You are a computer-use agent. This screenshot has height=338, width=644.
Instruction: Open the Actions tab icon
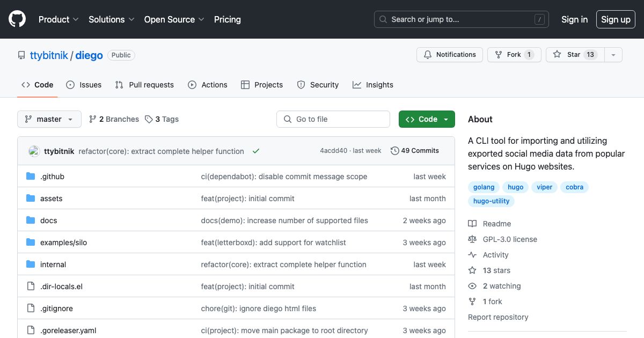click(x=192, y=84)
